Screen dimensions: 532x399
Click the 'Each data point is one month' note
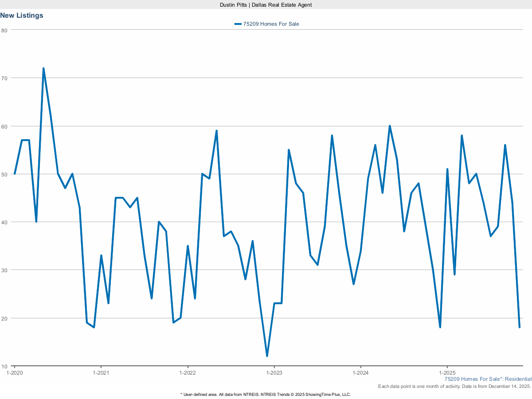(x=454, y=387)
